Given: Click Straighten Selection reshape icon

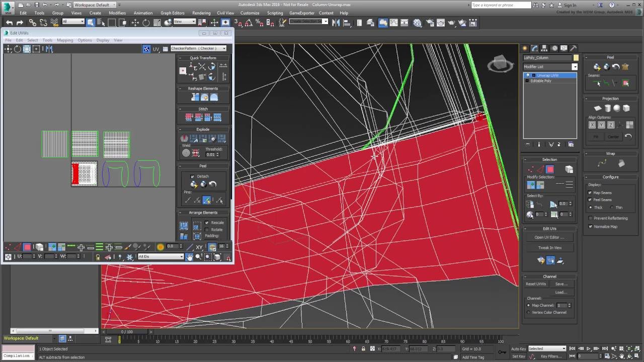Looking at the screenshot, I should 195,98.
